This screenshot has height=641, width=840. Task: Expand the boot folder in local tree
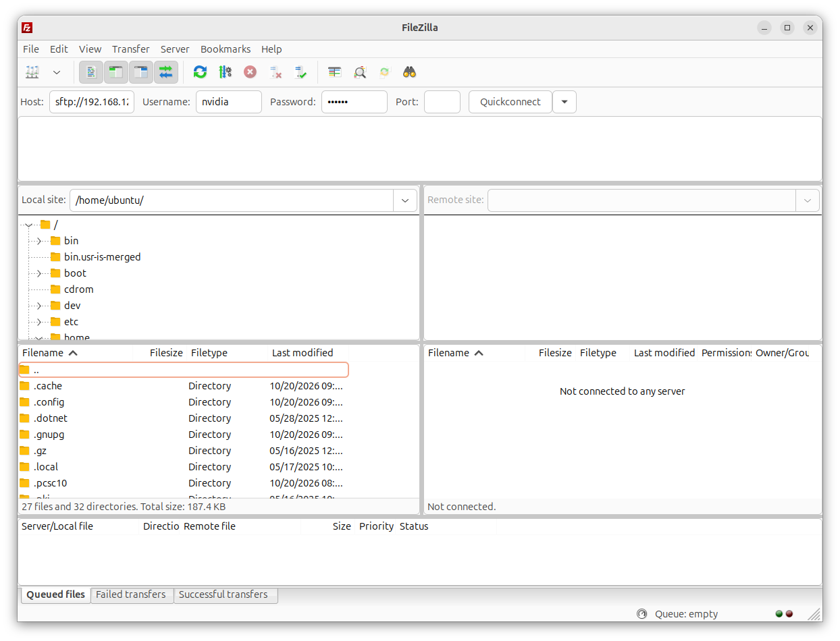[x=39, y=273]
